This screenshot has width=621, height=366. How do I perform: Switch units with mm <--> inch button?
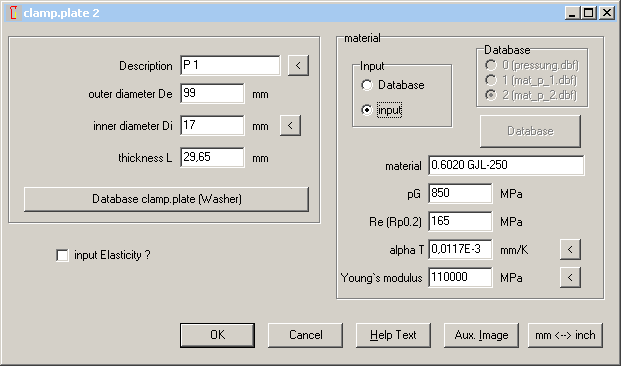565,335
